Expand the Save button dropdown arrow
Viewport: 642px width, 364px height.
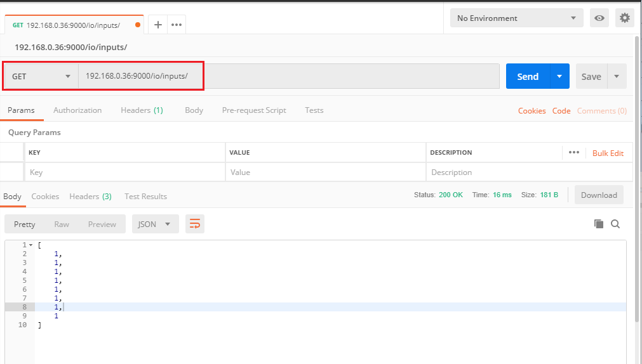(617, 76)
